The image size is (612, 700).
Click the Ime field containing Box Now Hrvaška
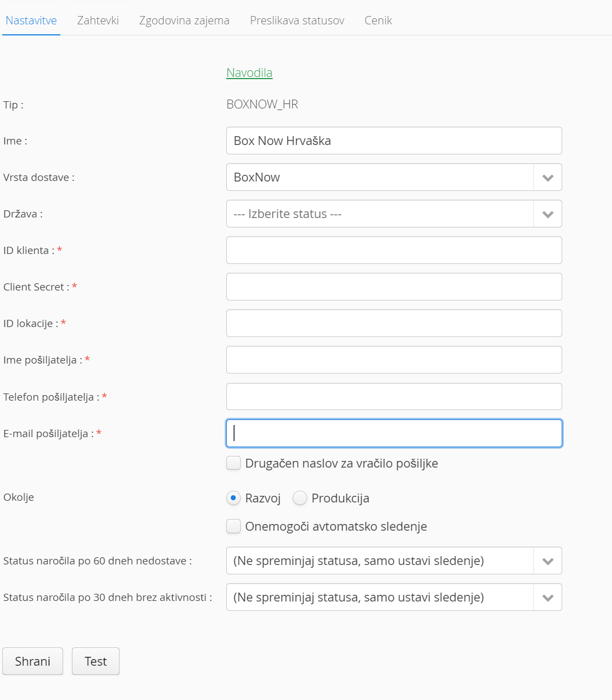pyautogui.click(x=394, y=141)
